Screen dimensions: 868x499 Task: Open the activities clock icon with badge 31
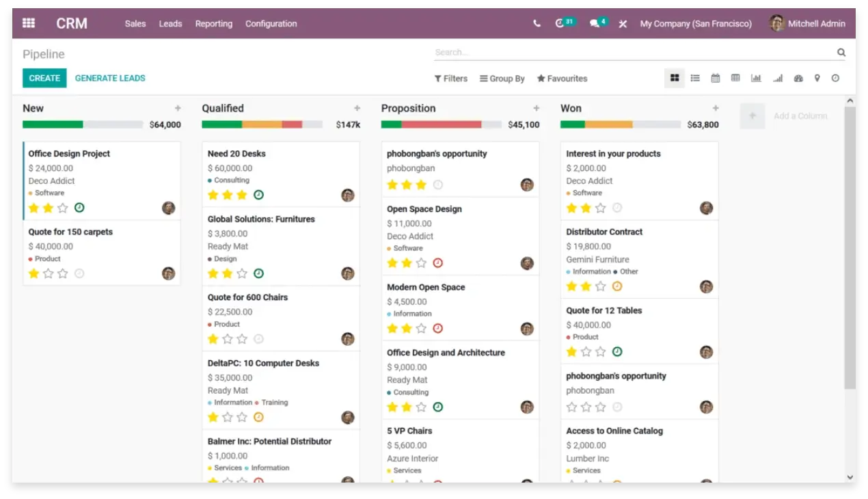click(x=560, y=23)
